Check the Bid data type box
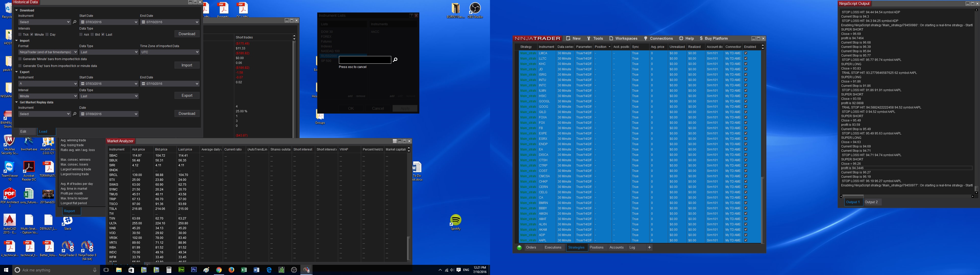The height and width of the screenshot is (275, 980). (x=92, y=35)
